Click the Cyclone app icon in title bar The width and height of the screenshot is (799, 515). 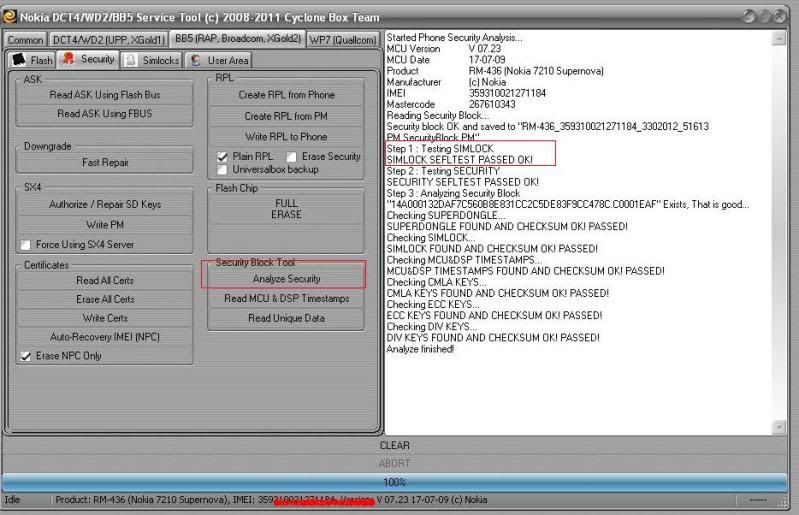(10, 17)
